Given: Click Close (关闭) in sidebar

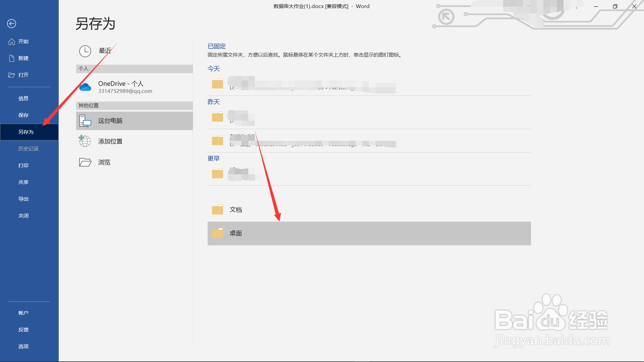Looking at the screenshot, I should [x=23, y=216].
